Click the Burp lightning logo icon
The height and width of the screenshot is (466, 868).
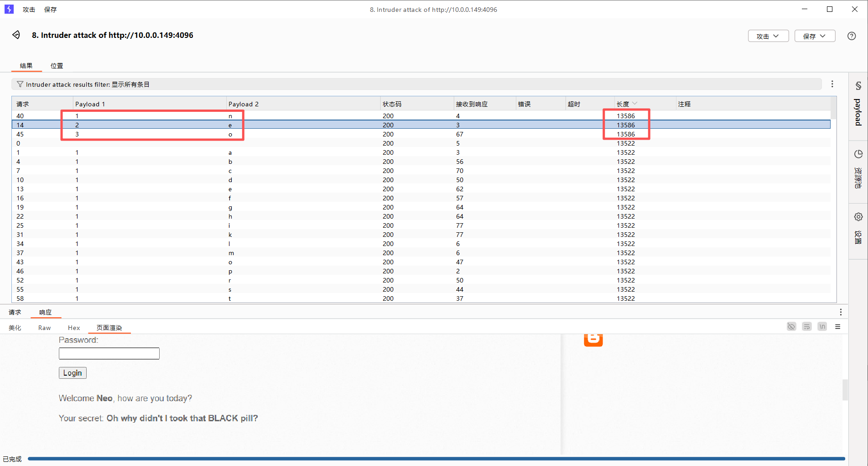[9, 9]
